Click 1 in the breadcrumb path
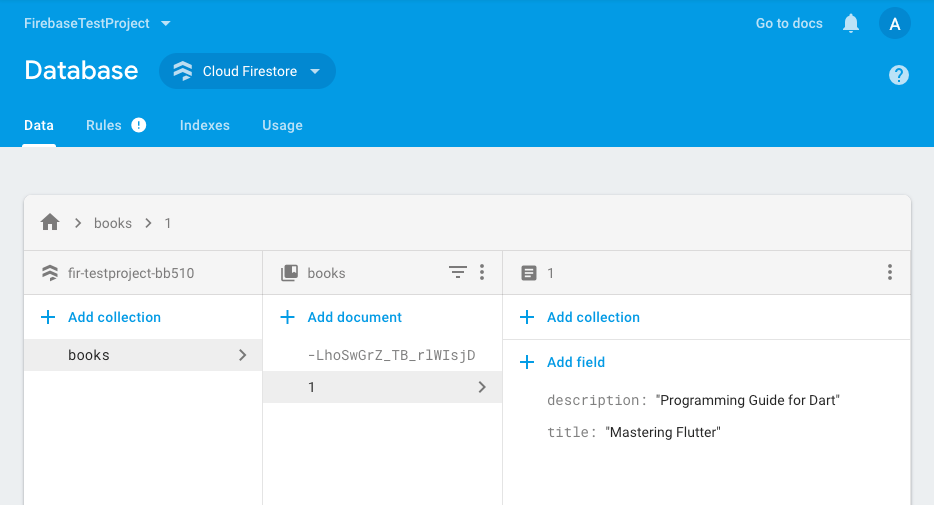 click(168, 223)
